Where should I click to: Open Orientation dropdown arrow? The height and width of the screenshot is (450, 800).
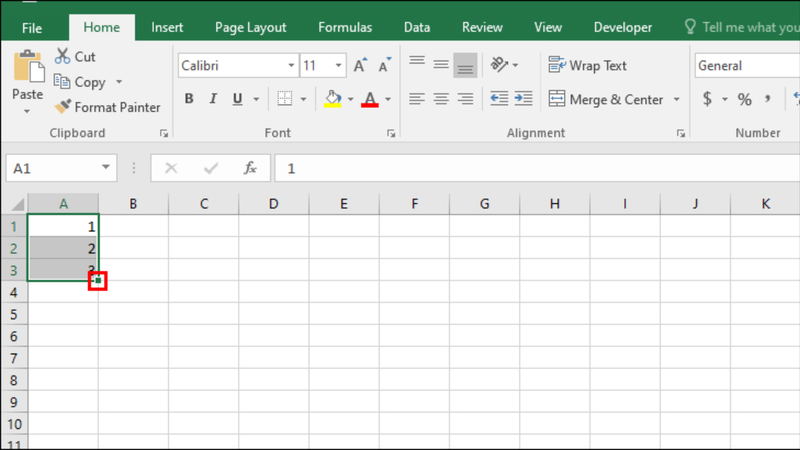pos(515,65)
